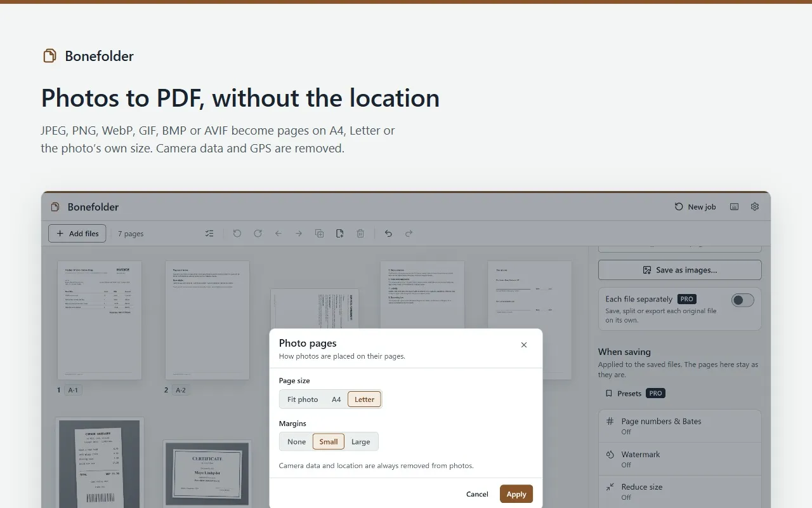Click the 'Photo pages' dialog title
Image resolution: width=812 pixels, height=508 pixels.
click(x=308, y=343)
